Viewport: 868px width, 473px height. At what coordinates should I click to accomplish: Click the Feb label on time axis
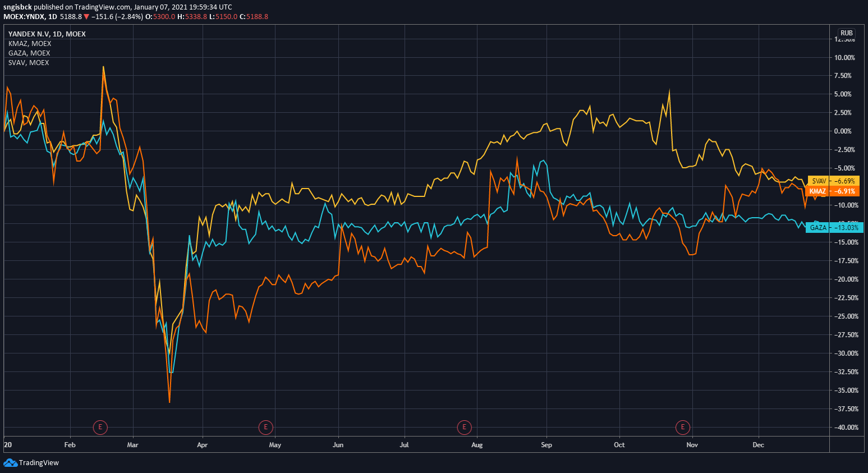pyautogui.click(x=70, y=445)
